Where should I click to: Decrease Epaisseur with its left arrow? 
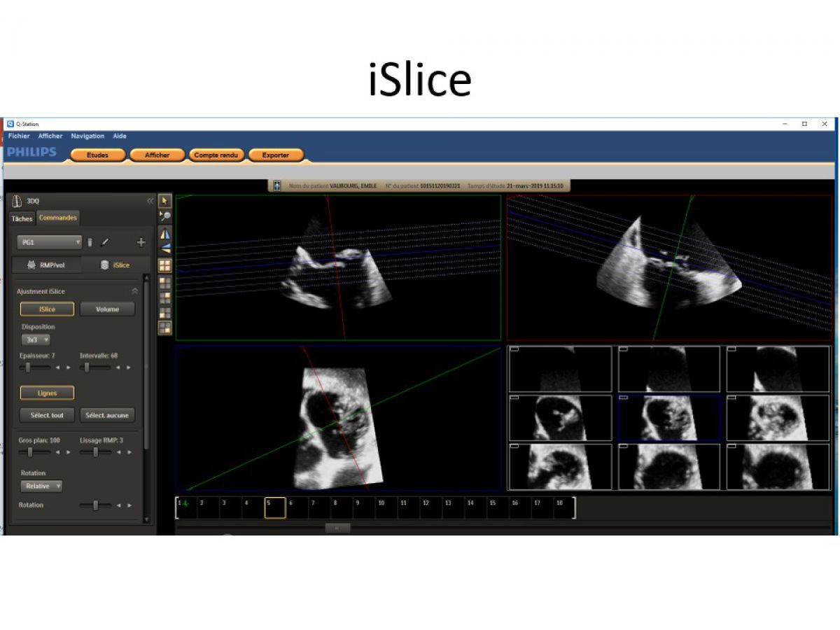59,367
